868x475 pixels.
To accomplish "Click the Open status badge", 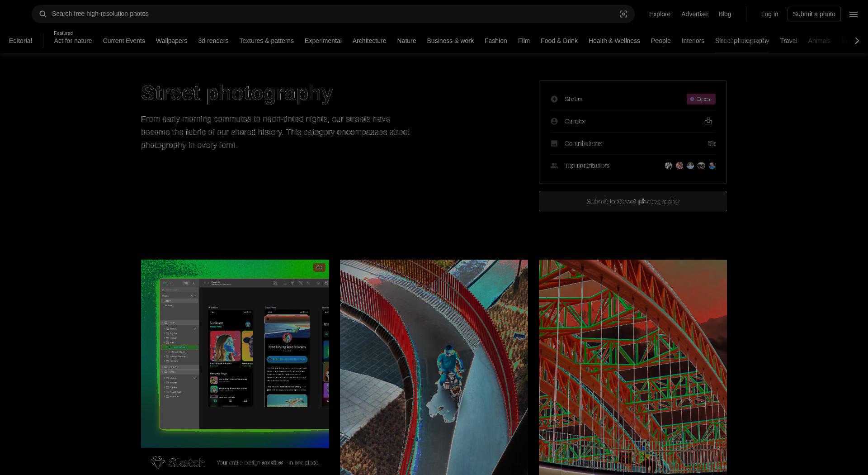I will pos(701,99).
